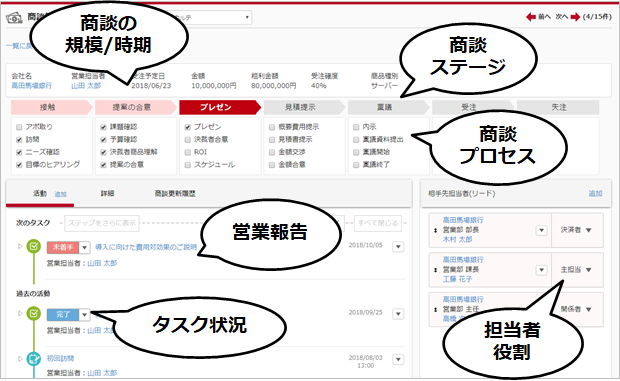Click the 金額 value 10,000,000円
Image resolution: width=620 pixels, height=381 pixels.
tap(214, 86)
